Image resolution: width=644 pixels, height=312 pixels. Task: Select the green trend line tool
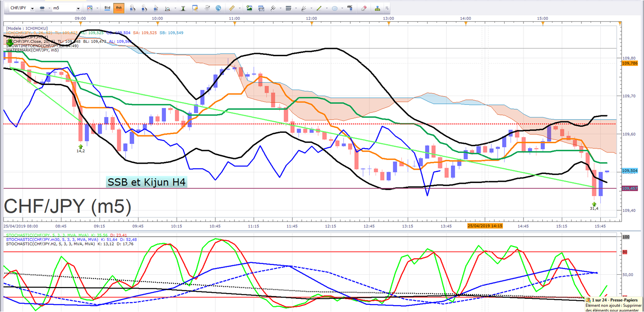coord(319,8)
